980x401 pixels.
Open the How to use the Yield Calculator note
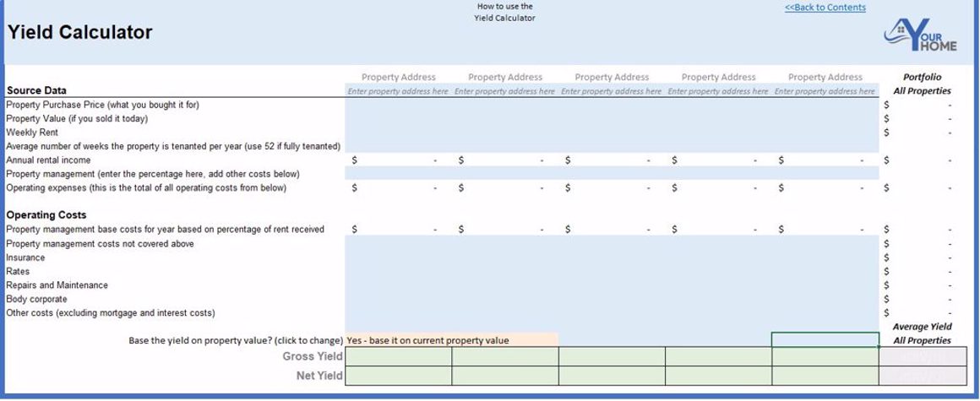tap(504, 13)
